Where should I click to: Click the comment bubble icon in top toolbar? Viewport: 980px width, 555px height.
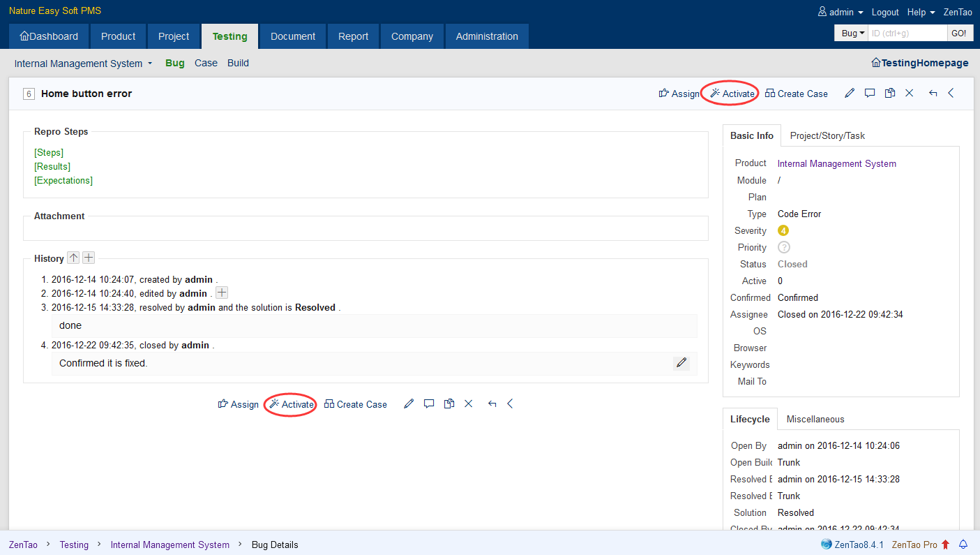(870, 94)
